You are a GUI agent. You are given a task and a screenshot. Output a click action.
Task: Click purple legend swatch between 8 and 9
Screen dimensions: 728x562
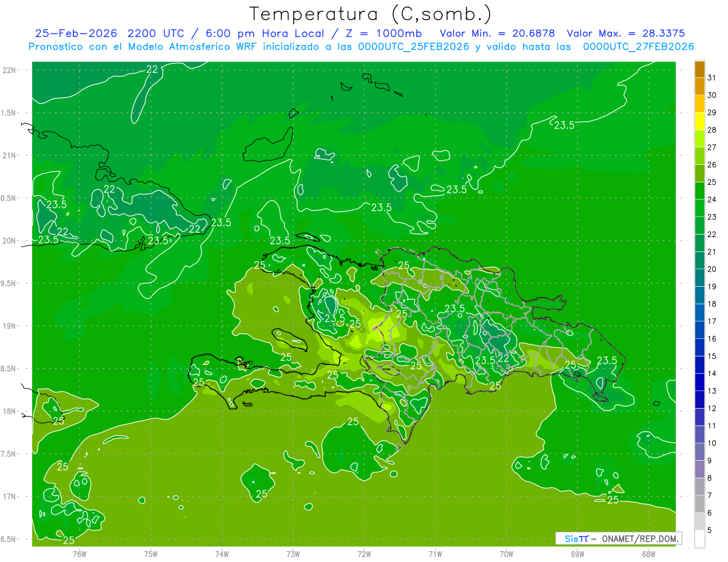pyautogui.click(x=700, y=469)
